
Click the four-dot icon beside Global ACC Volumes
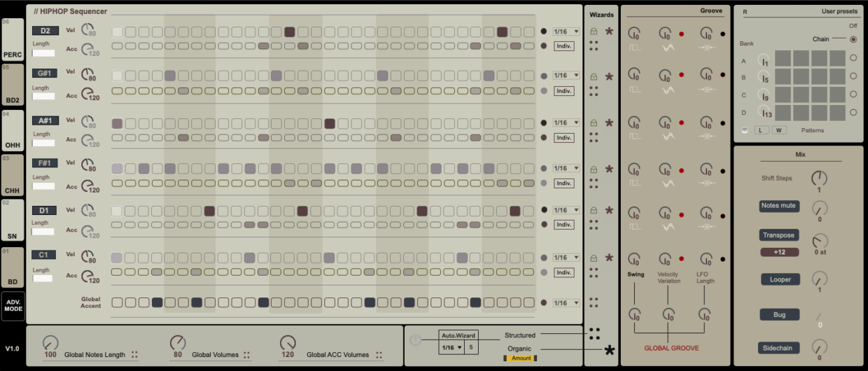tap(379, 355)
